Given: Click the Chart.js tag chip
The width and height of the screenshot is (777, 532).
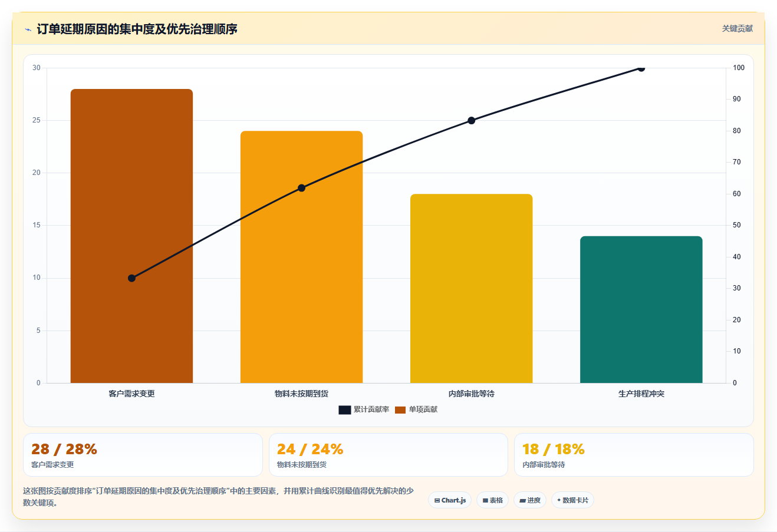Looking at the screenshot, I should coord(450,500).
